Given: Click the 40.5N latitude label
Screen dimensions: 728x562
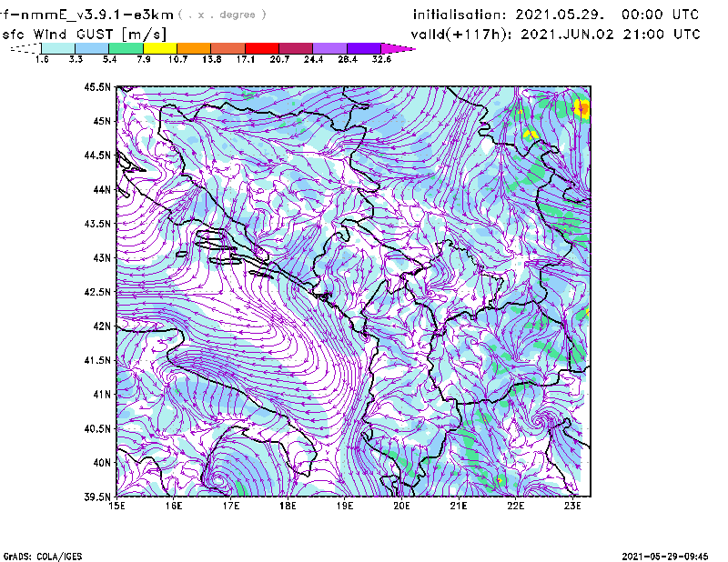Looking at the screenshot, I should [97, 429].
